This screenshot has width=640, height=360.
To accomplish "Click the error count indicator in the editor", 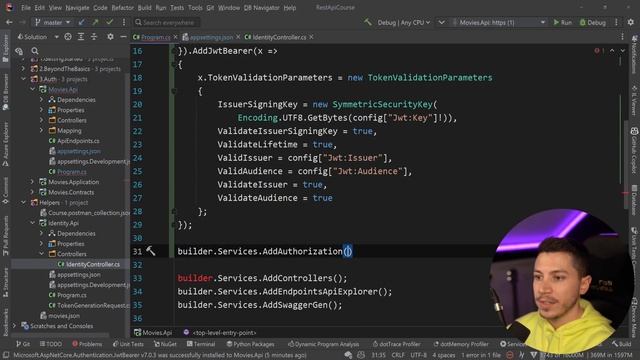I will [x=599, y=51].
